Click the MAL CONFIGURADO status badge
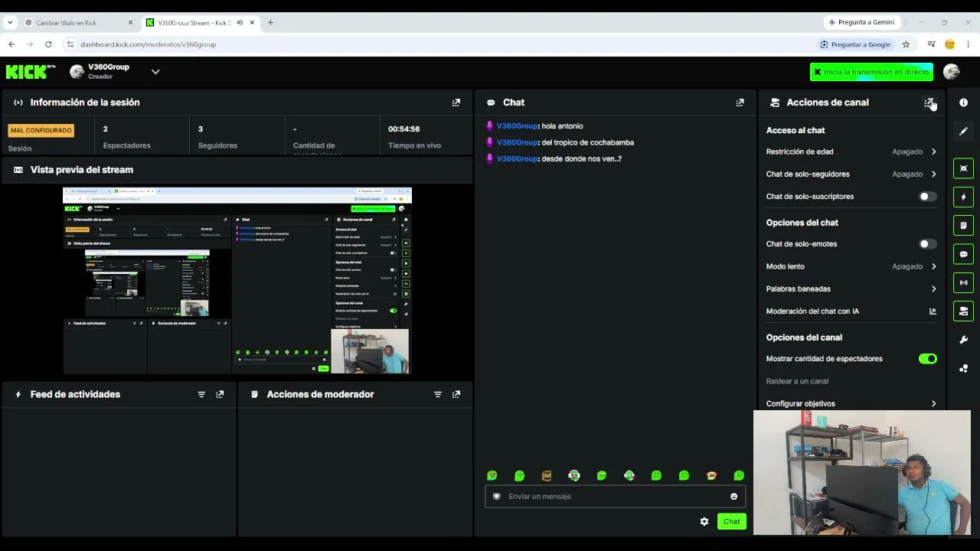The height and width of the screenshot is (551, 980). coord(41,130)
